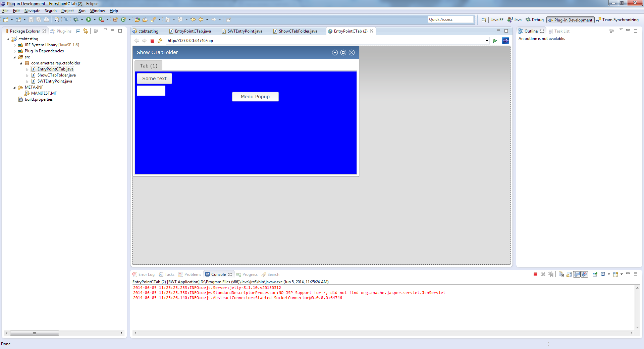This screenshot has width=644, height=349.
Task: Maximize the Show CTabFolder shell window
Action: (343, 52)
